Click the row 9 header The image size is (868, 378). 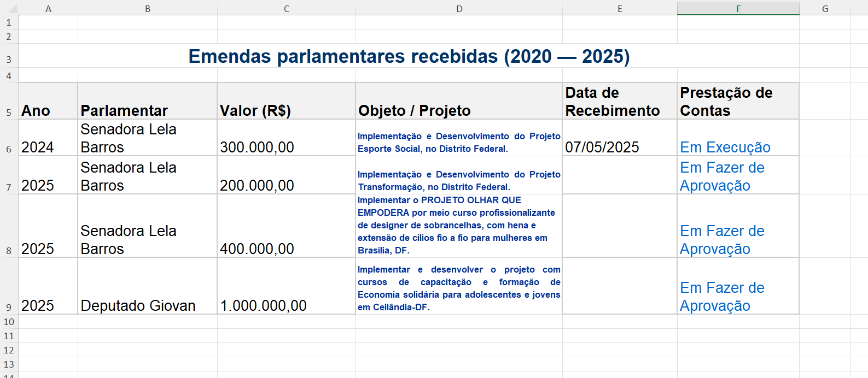9,308
